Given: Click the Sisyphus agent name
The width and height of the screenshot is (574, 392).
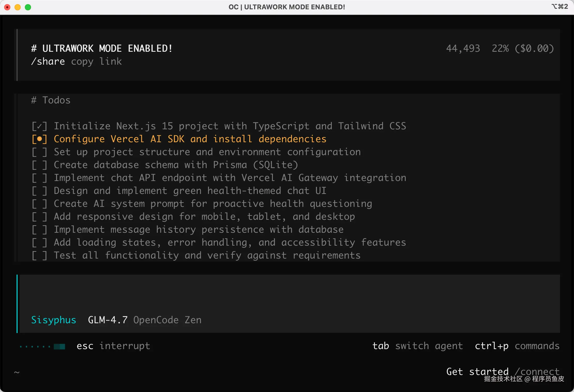Looking at the screenshot, I should (54, 320).
